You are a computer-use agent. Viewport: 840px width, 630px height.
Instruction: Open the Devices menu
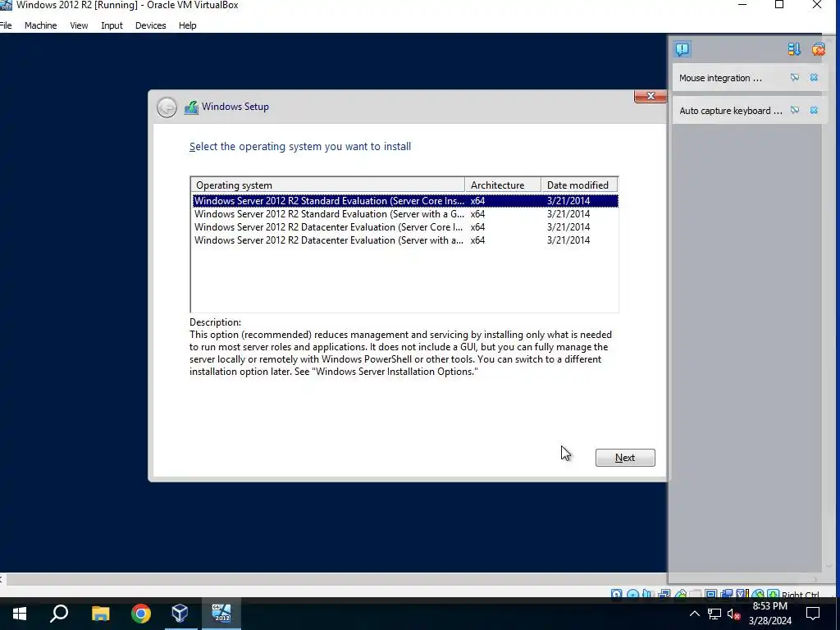(x=151, y=25)
